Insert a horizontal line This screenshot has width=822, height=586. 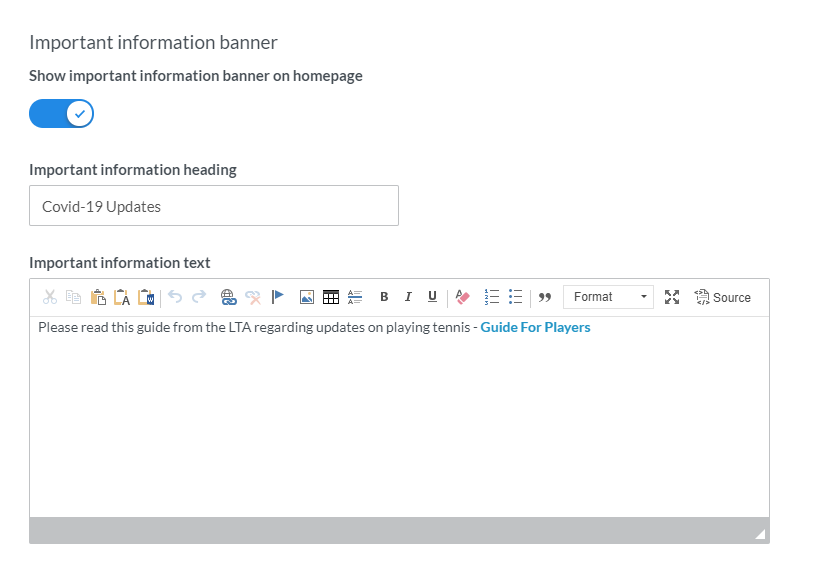355,297
